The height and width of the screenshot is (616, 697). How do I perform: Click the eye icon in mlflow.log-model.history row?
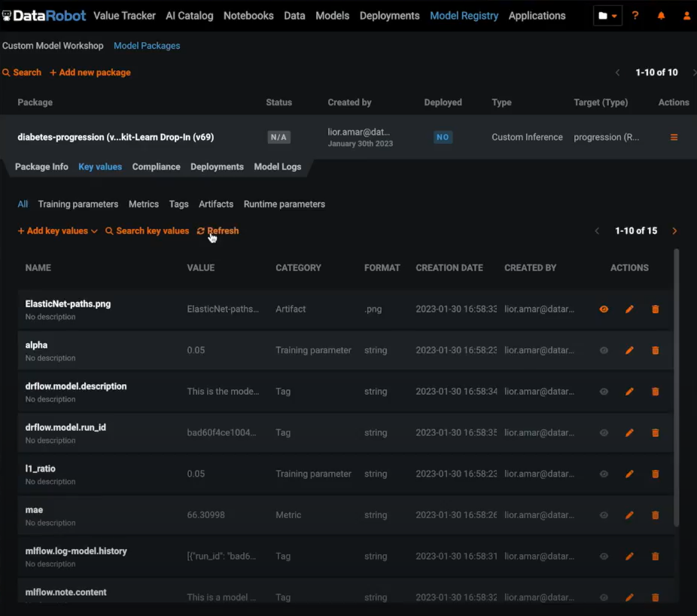click(x=604, y=557)
